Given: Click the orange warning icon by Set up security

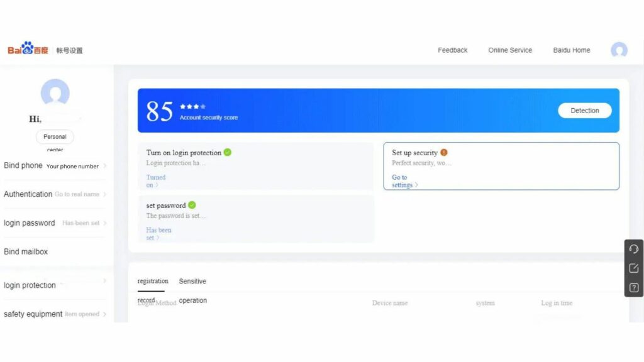Looking at the screenshot, I should click(444, 152).
